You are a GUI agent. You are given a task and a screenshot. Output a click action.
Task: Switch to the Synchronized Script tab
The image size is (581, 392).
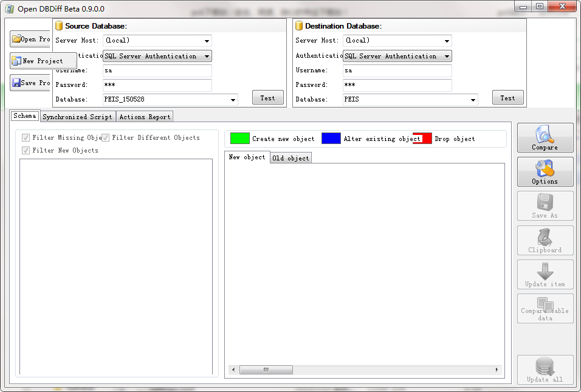pyautogui.click(x=77, y=117)
